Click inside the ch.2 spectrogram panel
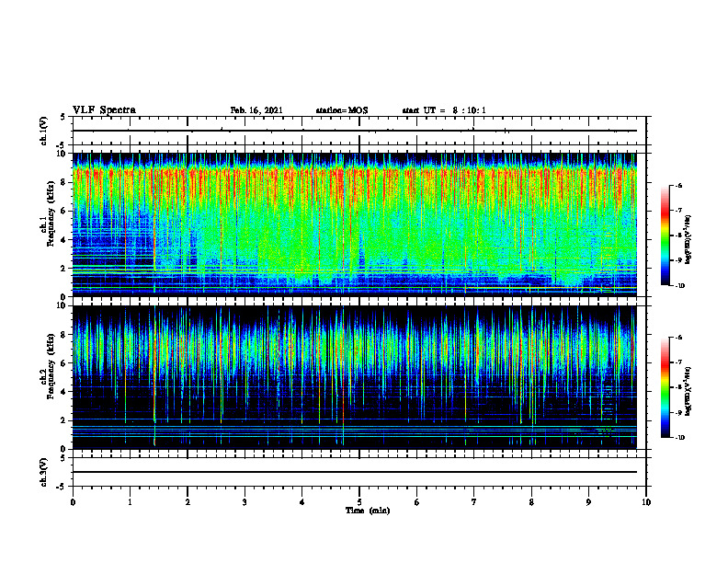Image resolution: width=728 pixels, height=563 pixels. point(355,377)
